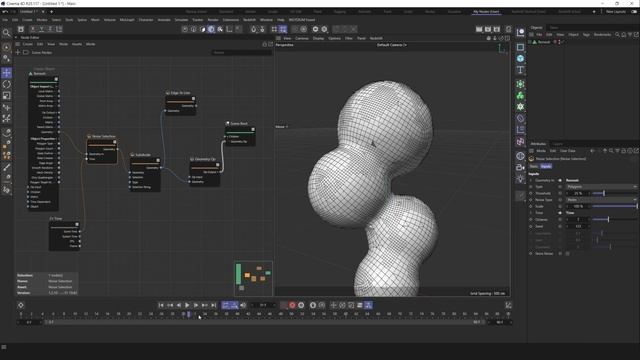Click the Text spline T icon
The image size is (640, 360).
coord(520,70)
